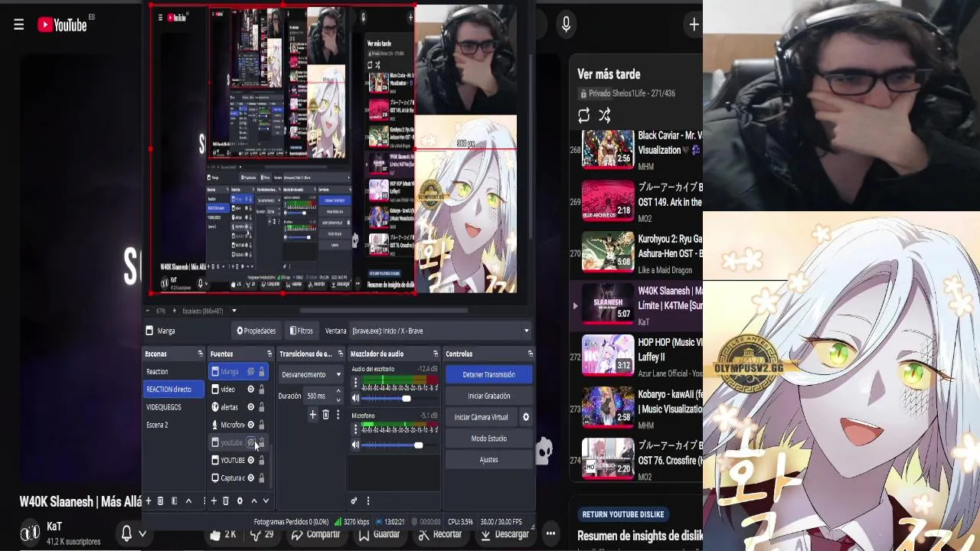The width and height of the screenshot is (980, 551).
Task: Select the VIDEOJUEGOS scene
Action: click(173, 407)
